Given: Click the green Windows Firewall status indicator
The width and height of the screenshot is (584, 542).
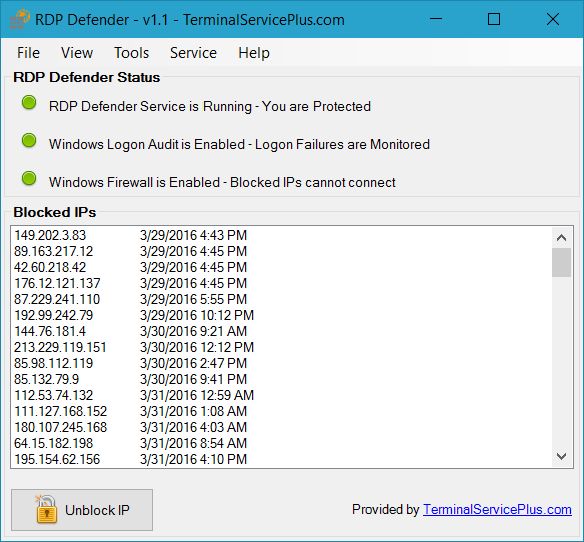Looking at the screenshot, I should coord(29,178).
